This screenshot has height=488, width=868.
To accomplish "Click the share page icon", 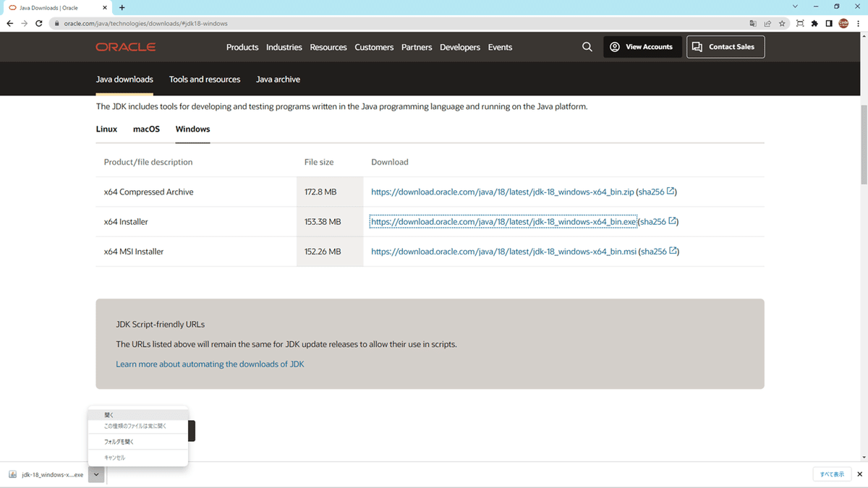I will 767,23.
